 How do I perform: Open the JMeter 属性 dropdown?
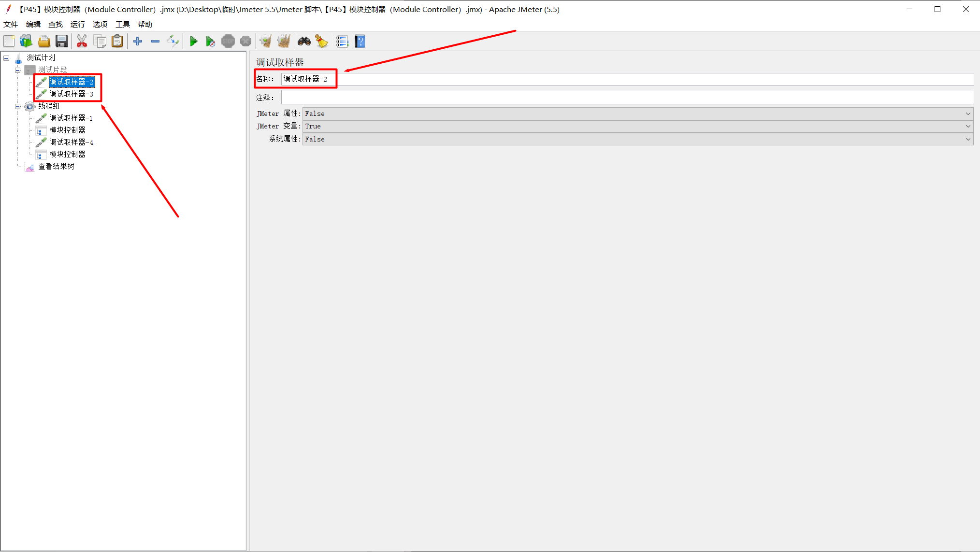coord(637,113)
